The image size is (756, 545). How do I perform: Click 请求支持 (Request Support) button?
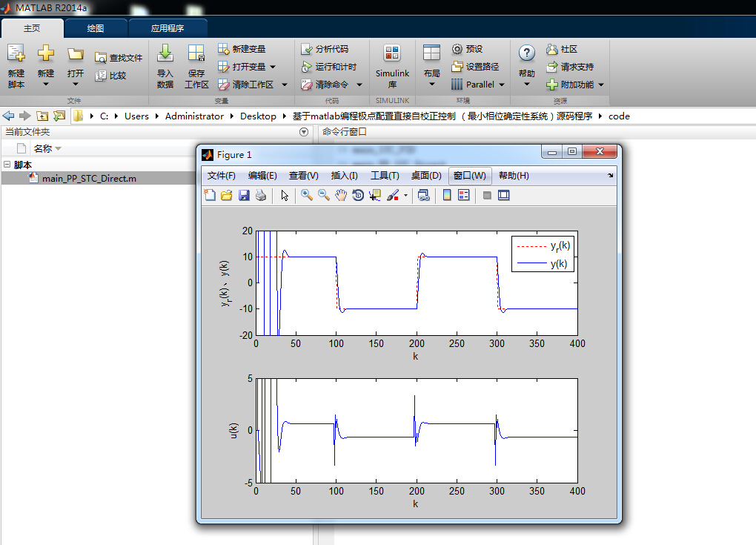click(570, 67)
